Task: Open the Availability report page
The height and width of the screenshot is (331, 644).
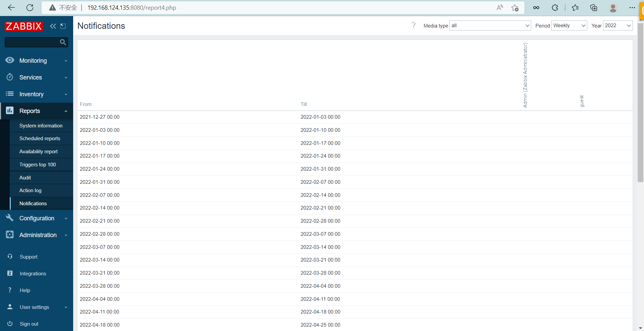Action: pyautogui.click(x=39, y=152)
